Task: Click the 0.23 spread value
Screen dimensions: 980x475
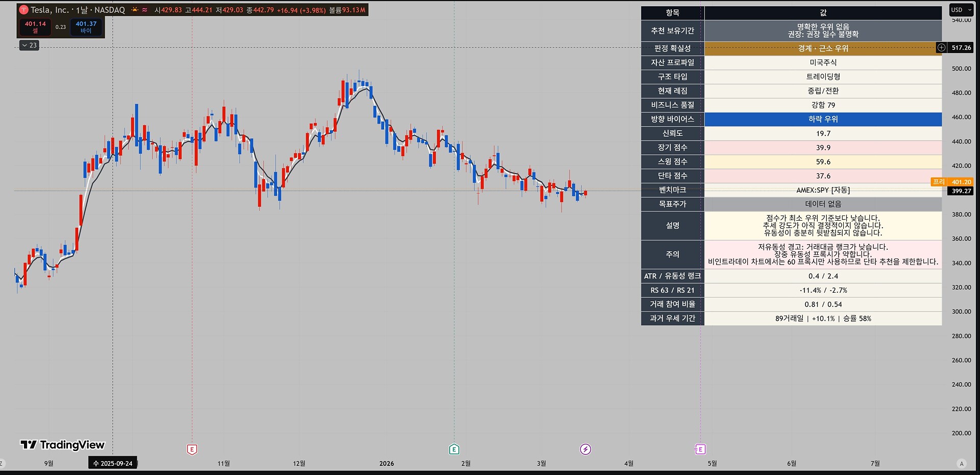Action: [x=61, y=27]
